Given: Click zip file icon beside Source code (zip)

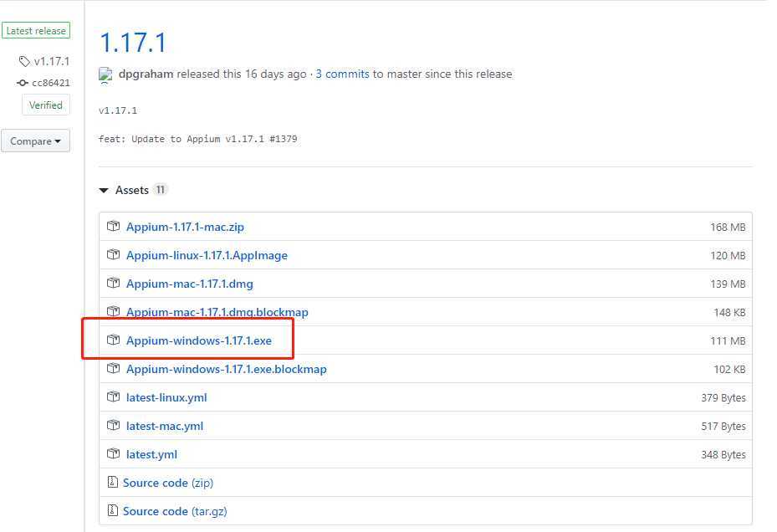Looking at the screenshot, I should (112, 482).
